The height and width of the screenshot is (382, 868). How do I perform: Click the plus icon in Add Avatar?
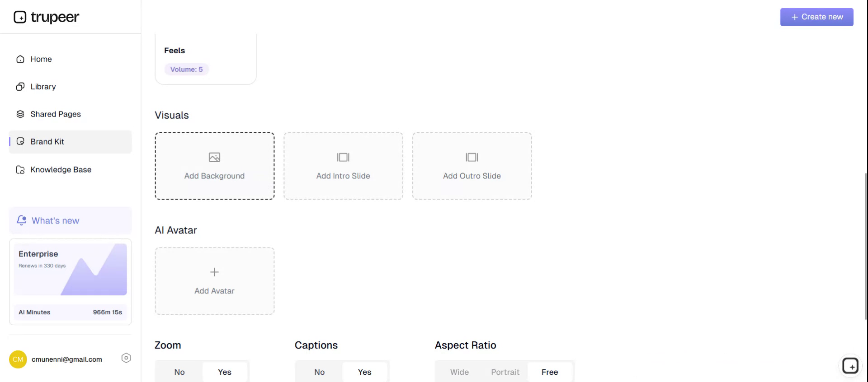214,272
